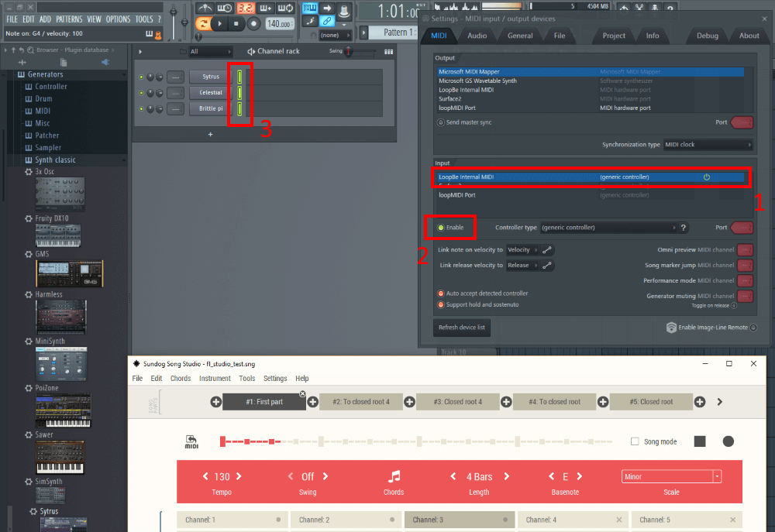The width and height of the screenshot is (775, 532).
Task: Click the MIDI icon in Sundog's timeline row
Action: pyautogui.click(x=191, y=441)
